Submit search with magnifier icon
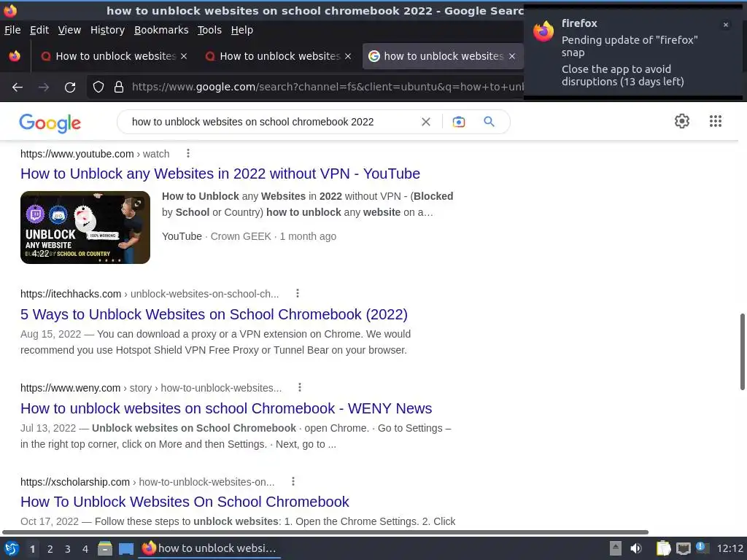This screenshot has width=747, height=560. (x=489, y=122)
